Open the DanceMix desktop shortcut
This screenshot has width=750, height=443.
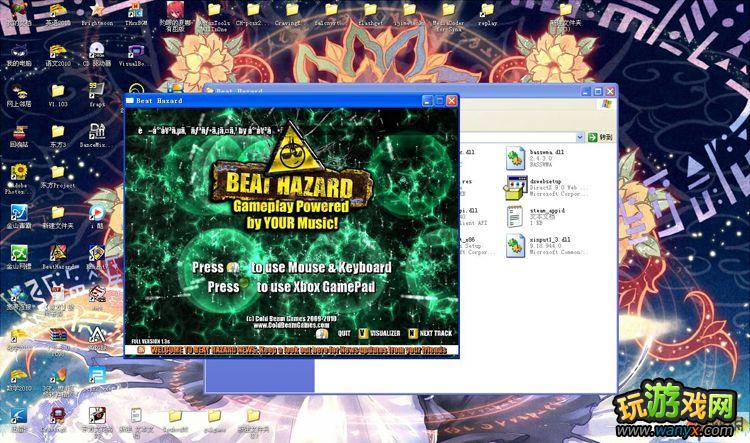point(97,135)
